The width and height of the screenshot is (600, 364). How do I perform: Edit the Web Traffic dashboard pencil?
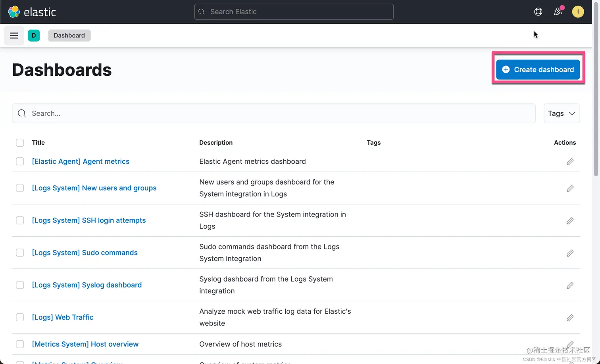[x=570, y=318]
